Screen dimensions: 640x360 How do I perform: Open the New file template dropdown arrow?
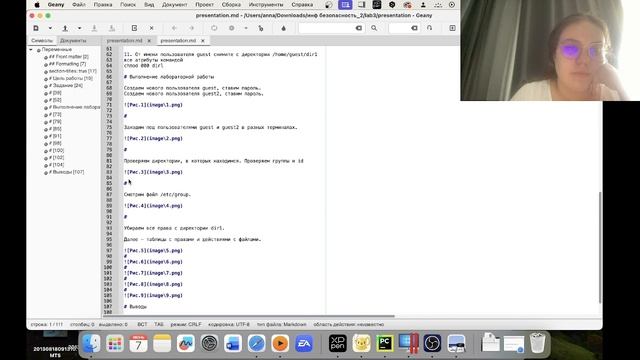coord(50,28)
